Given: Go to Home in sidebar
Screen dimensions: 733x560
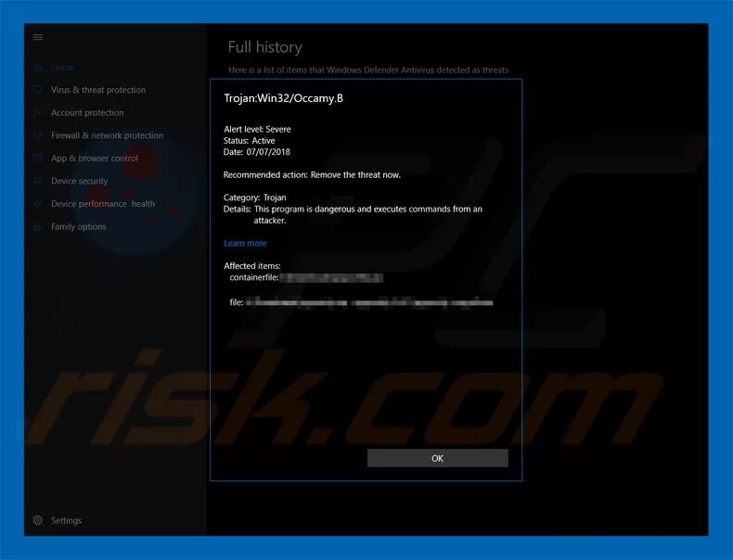Looking at the screenshot, I should [63, 68].
